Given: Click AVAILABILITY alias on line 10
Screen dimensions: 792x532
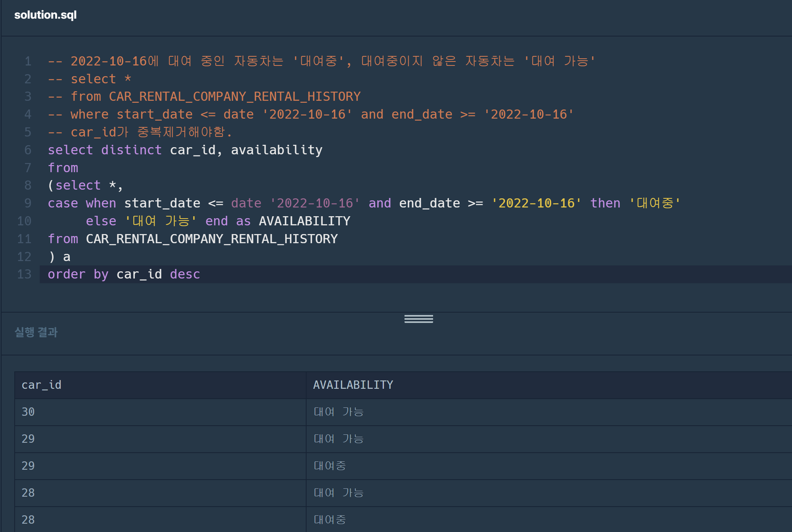Looking at the screenshot, I should (x=304, y=221).
